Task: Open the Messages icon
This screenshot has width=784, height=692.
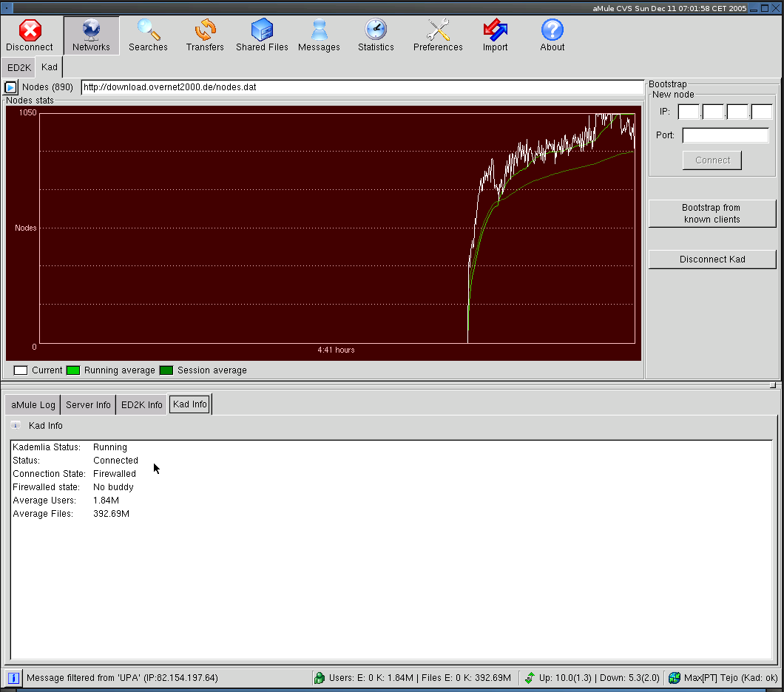Action: pos(319,35)
